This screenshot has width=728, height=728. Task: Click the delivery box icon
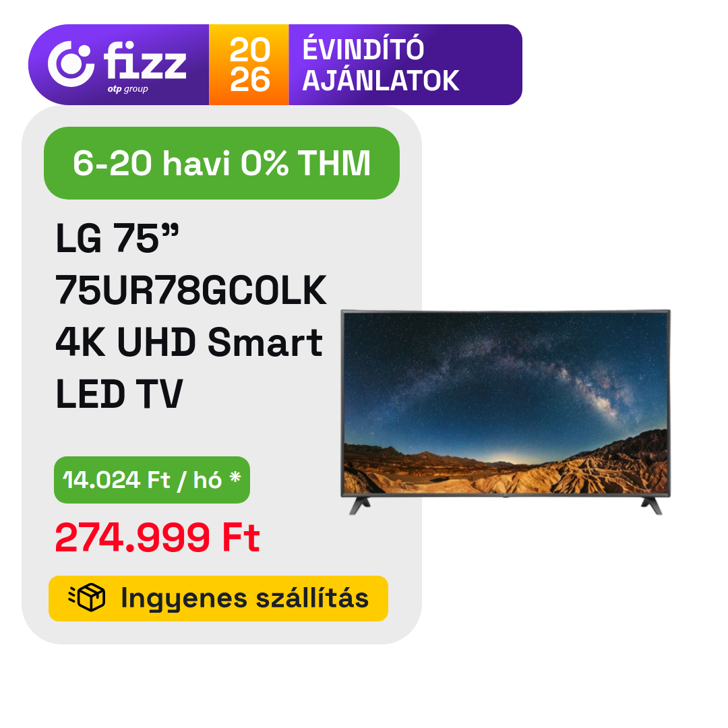pyautogui.click(x=87, y=597)
